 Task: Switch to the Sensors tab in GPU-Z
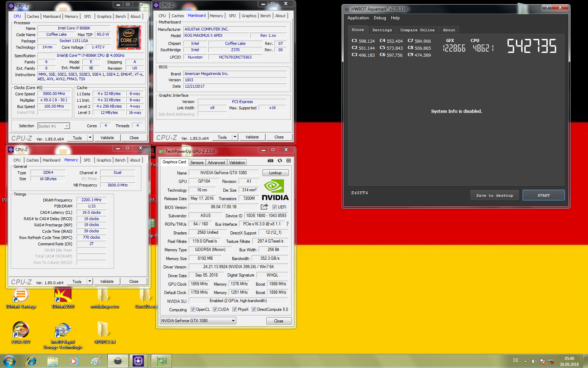197,163
